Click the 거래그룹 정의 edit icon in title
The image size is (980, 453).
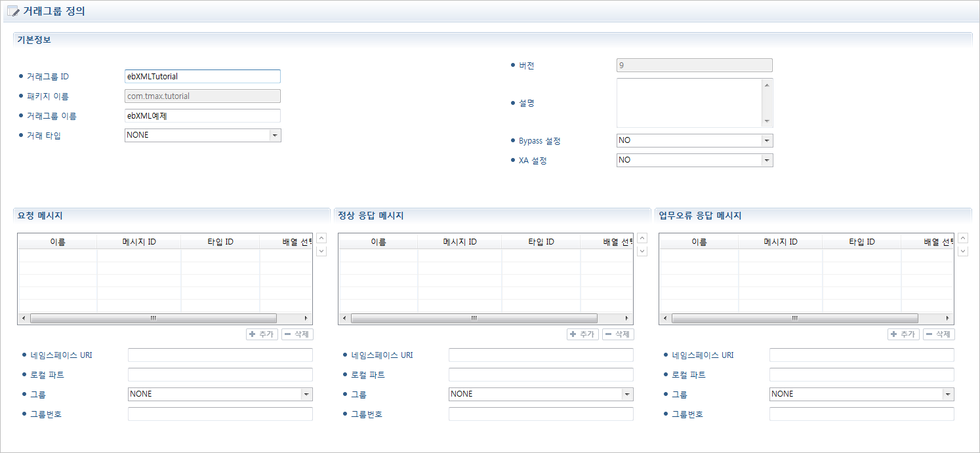pyautogui.click(x=12, y=11)
